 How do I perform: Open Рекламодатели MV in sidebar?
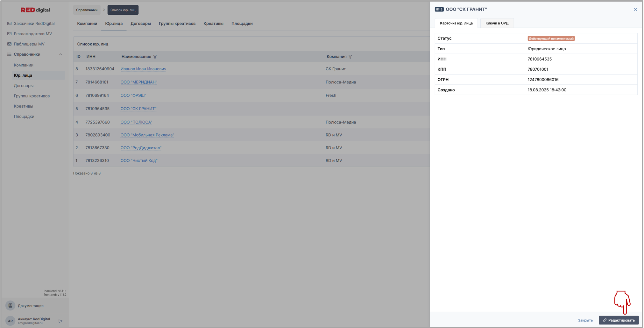coord(32,34)
